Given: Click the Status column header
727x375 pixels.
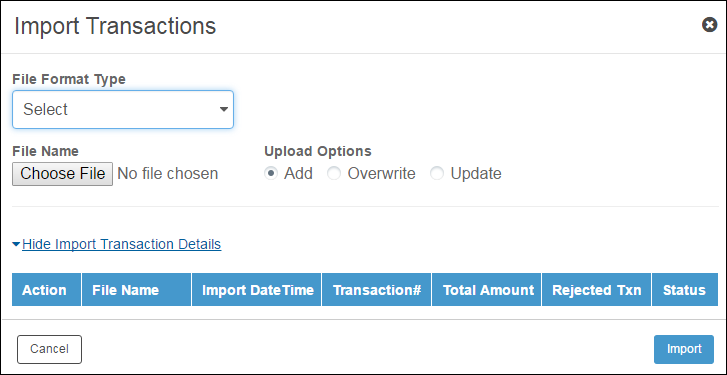Looking at the screenshot, I should (x=685, y=290).
